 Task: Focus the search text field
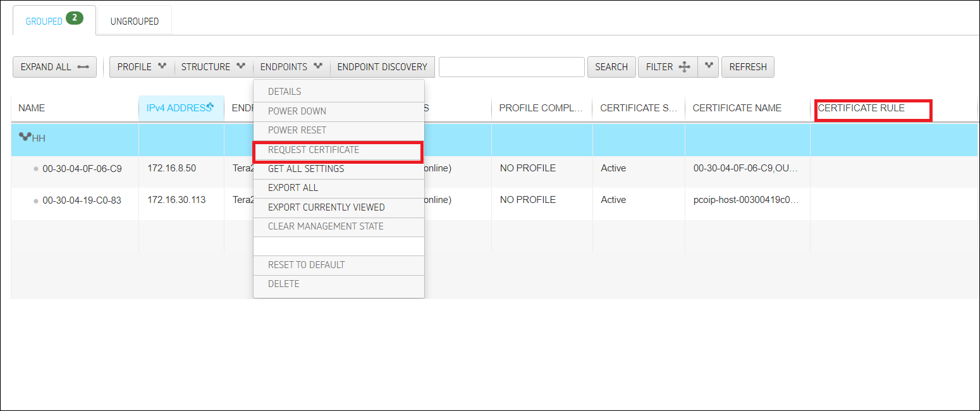511,67
